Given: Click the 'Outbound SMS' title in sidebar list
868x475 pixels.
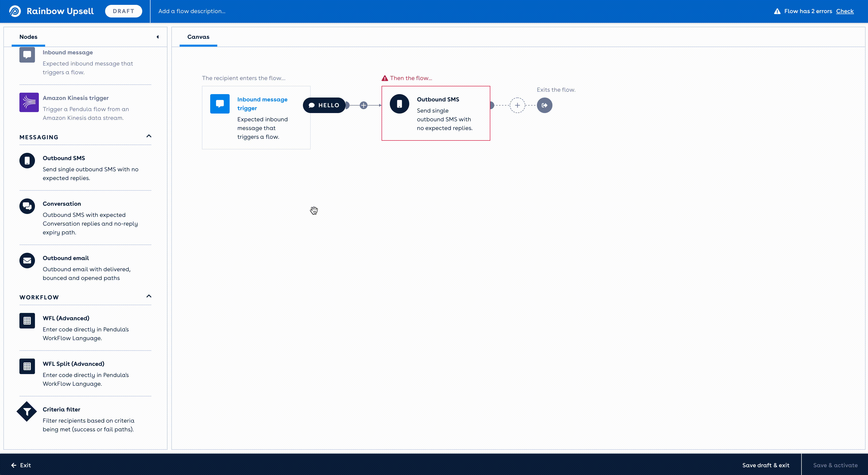Looking at the screenshot, I should tap(64, 158).
